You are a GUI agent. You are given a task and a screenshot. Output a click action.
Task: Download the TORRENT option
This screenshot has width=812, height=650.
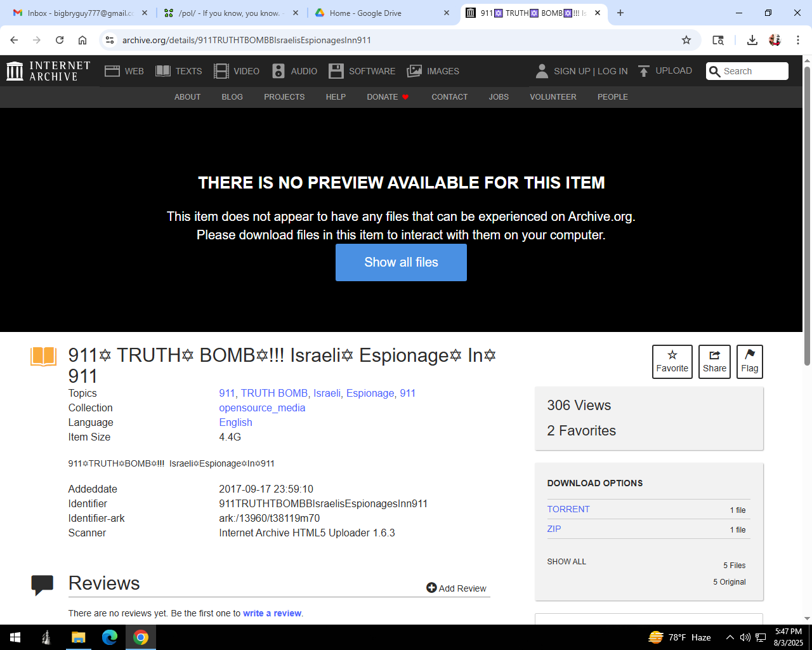568,509
